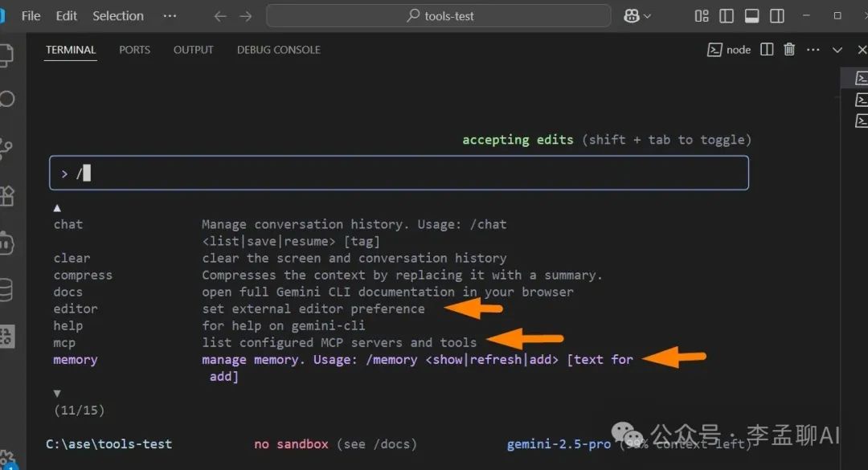This screenshot has width=868, height=470.
Task: Expand the overflow menu ellipsis in menu bar
Action: pyautogui.click(x=170, y=16)
